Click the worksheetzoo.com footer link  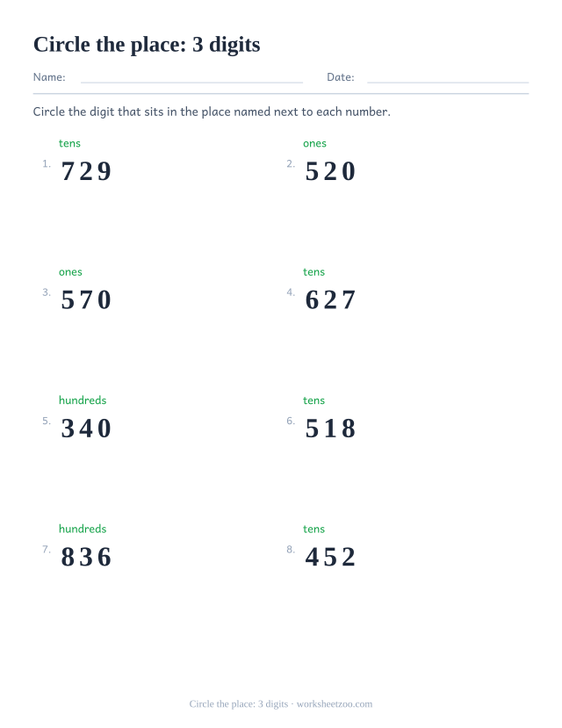click(335, 704)
